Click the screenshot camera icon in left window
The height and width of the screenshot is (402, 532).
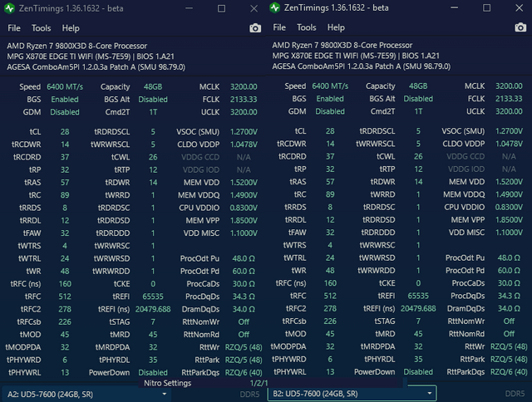click(255, 28)
